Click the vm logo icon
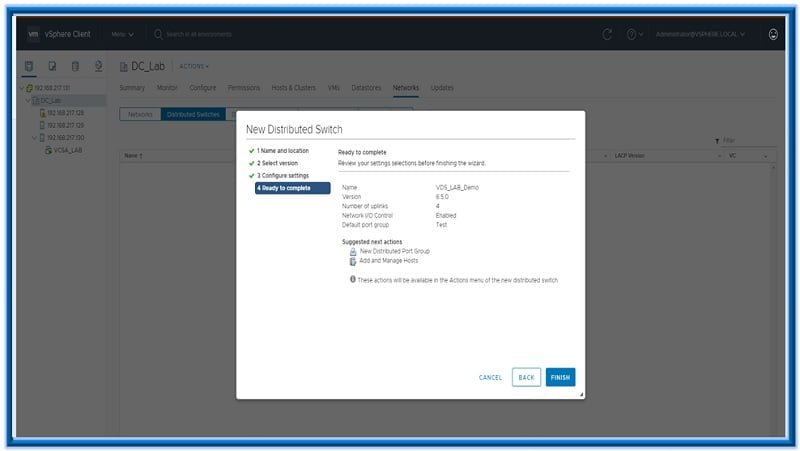This screenshot has width=800, height=451. [x=33, y=34]
